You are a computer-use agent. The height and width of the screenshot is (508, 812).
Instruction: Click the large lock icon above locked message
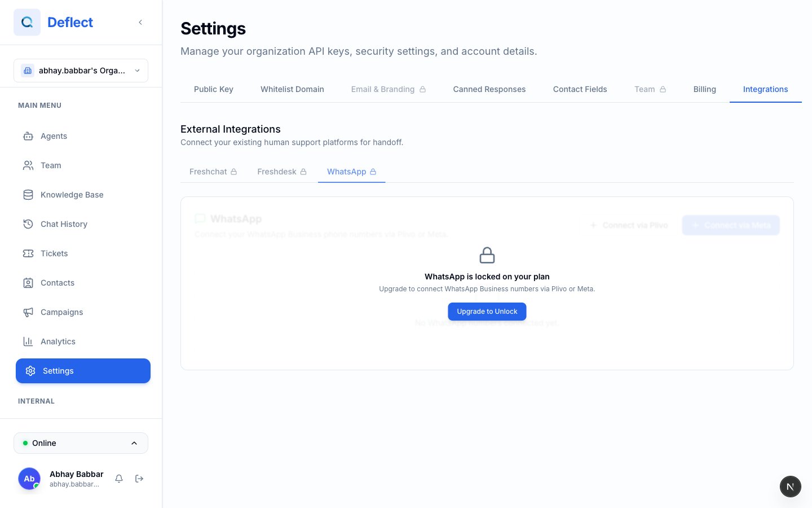(487, 255)
